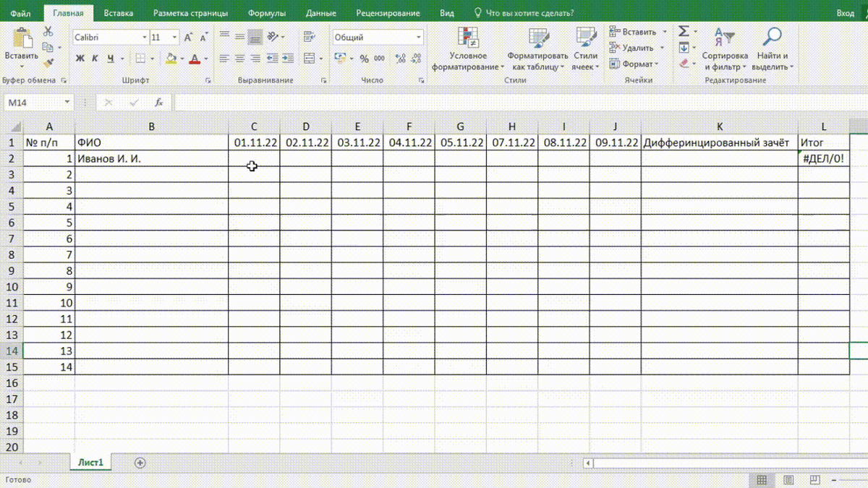
Task: Open Условное форматирование dropdown
Action: point(468,48)
